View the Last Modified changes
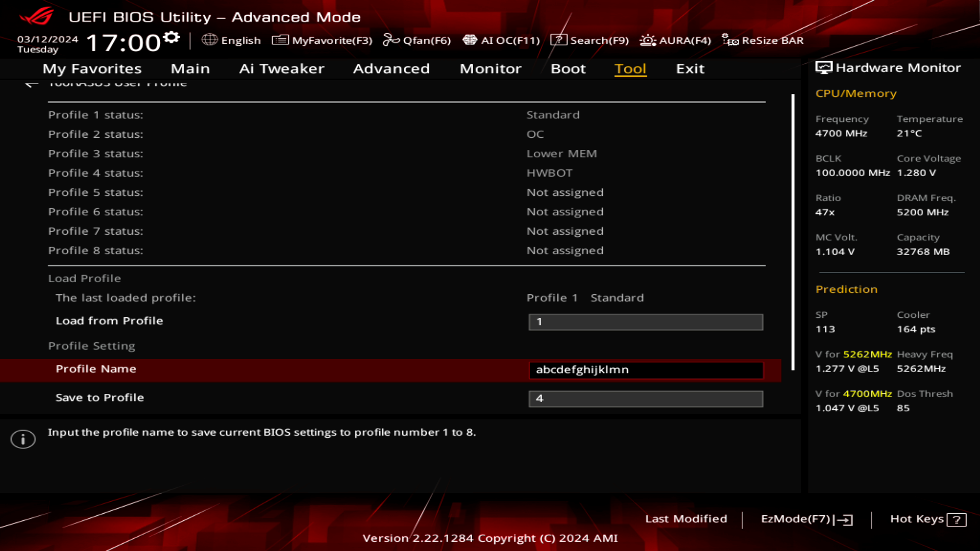This screenshot has height=551, width=980. pos(687,519)
